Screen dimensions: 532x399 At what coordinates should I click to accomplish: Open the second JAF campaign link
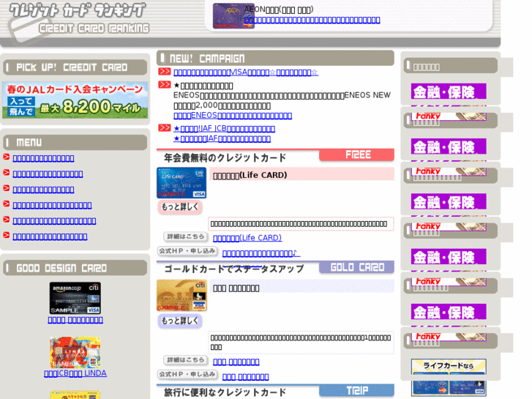(222, 138)
